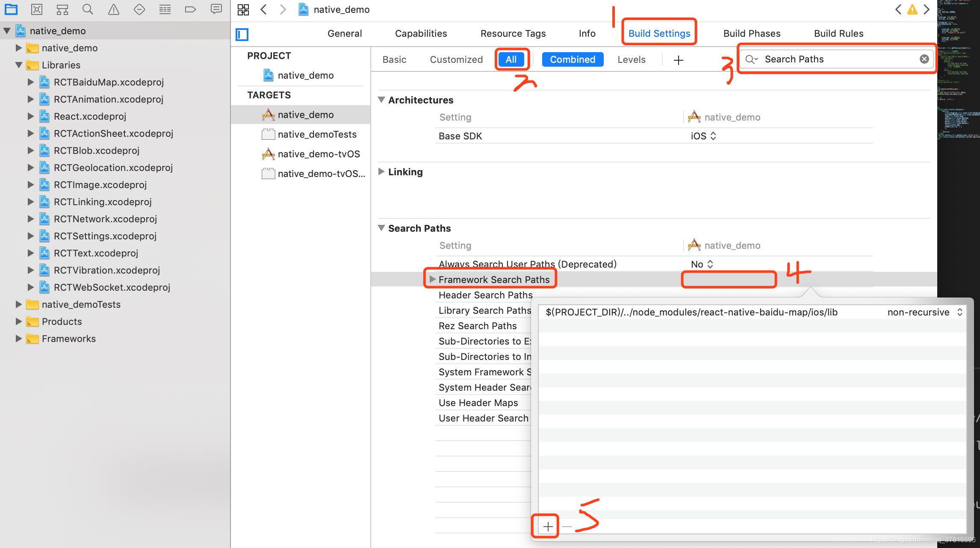Viewport: 980px width, 548px height.
Task: Switch to the Capabilities tab
Action: tap(421, 33)
